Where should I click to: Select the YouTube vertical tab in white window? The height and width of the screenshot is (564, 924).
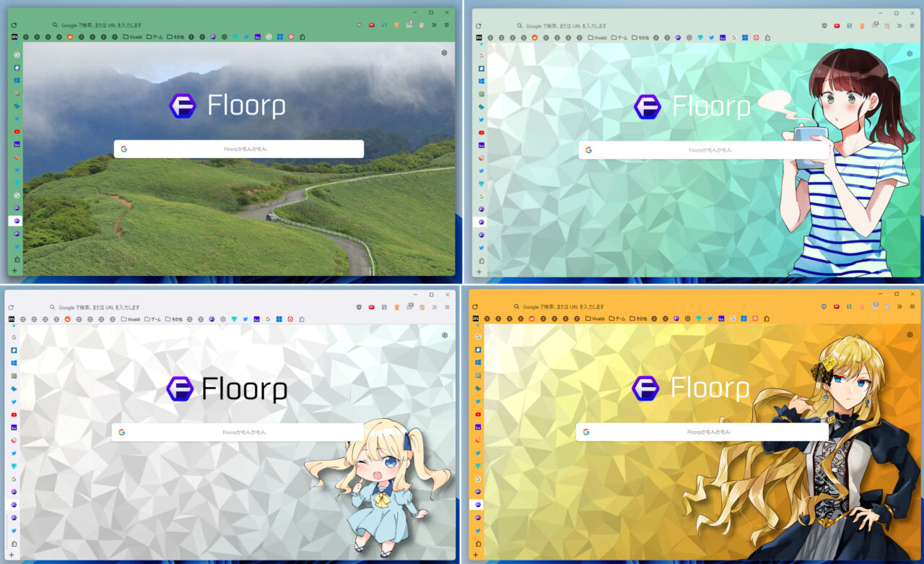tap(14, 415)
